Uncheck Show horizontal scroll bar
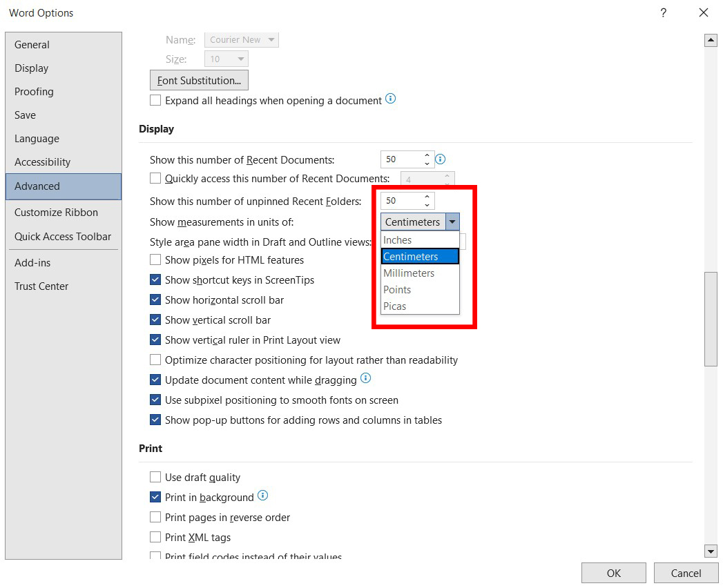This screenshot has width=723, height=588. click(155, 300)
